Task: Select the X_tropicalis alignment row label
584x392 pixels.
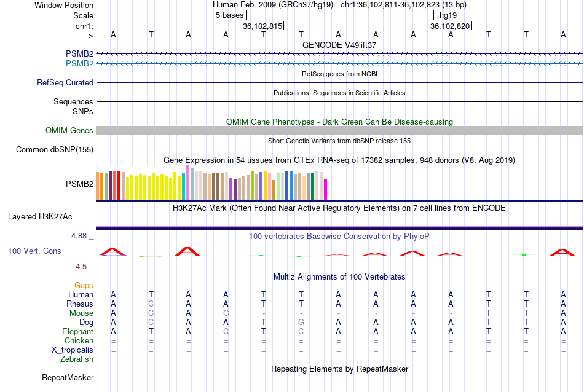Action: (x=73, y=350)
